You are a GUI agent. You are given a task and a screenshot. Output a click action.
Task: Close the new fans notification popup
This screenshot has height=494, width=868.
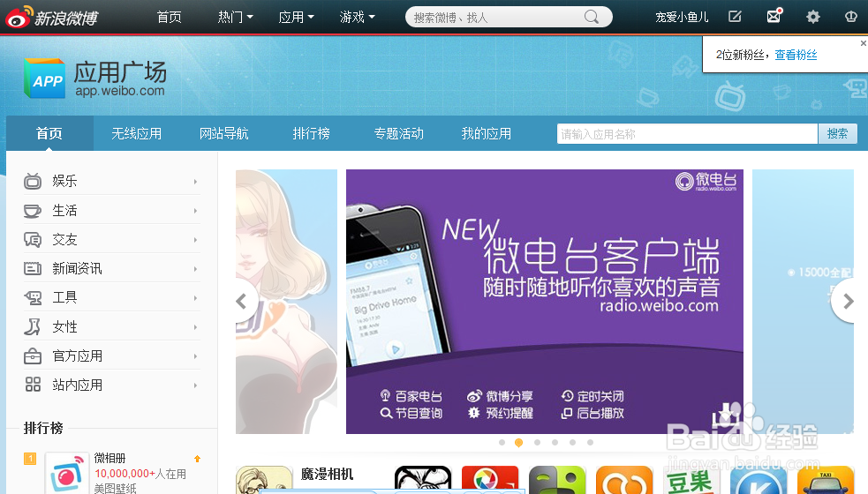click(863, 43)
